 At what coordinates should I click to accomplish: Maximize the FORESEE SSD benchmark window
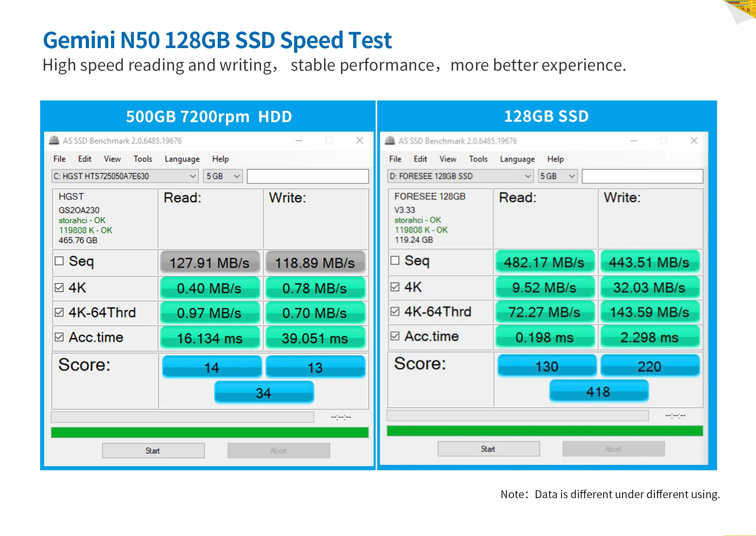pyautogui.click(x=664, y=141)
